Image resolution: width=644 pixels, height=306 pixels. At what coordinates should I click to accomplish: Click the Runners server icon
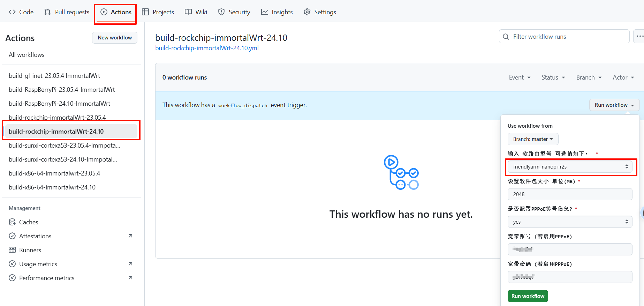12,250
